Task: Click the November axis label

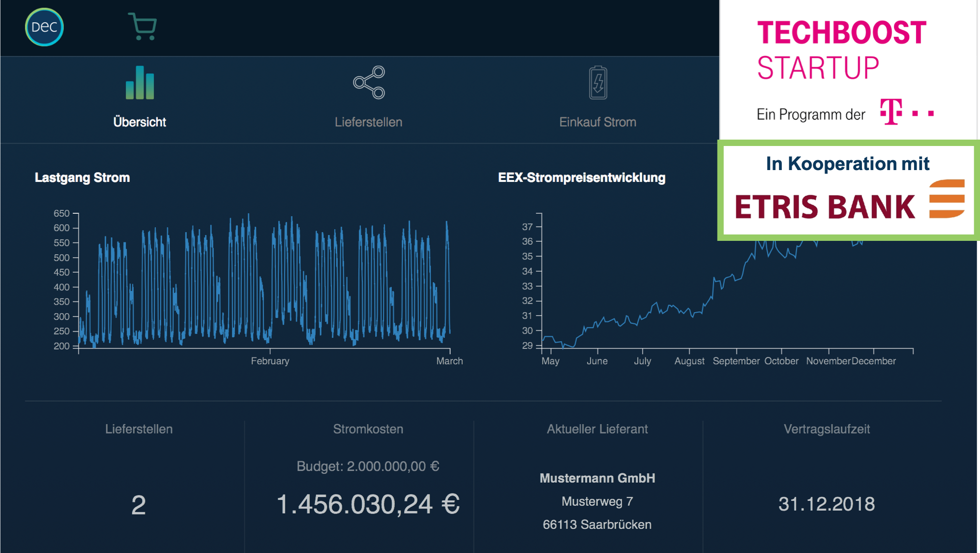Action: pos(828,361)
